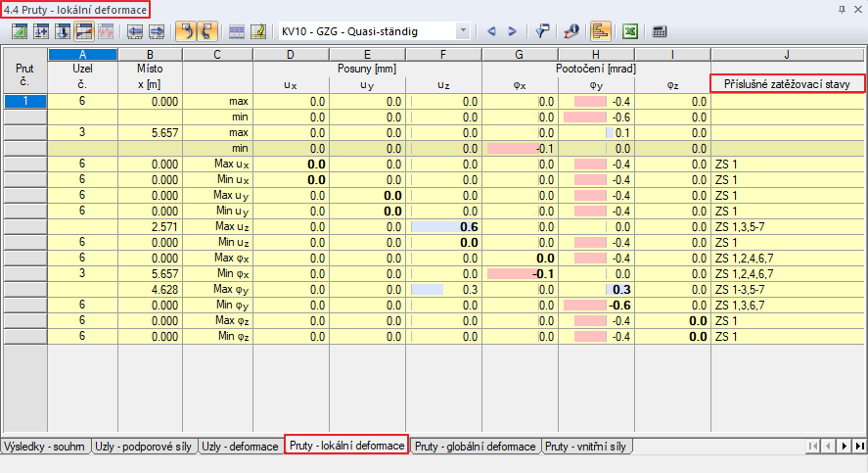
Task: Jump to last tab with tab scroll button
Action: (x=859, y=446)
